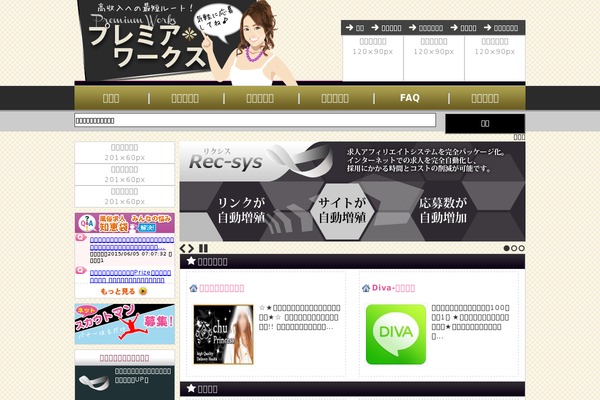Click the pink icon beside the 2015/06/05 question
Viewport: 600px width, 400px height.
tap(80, 238)
